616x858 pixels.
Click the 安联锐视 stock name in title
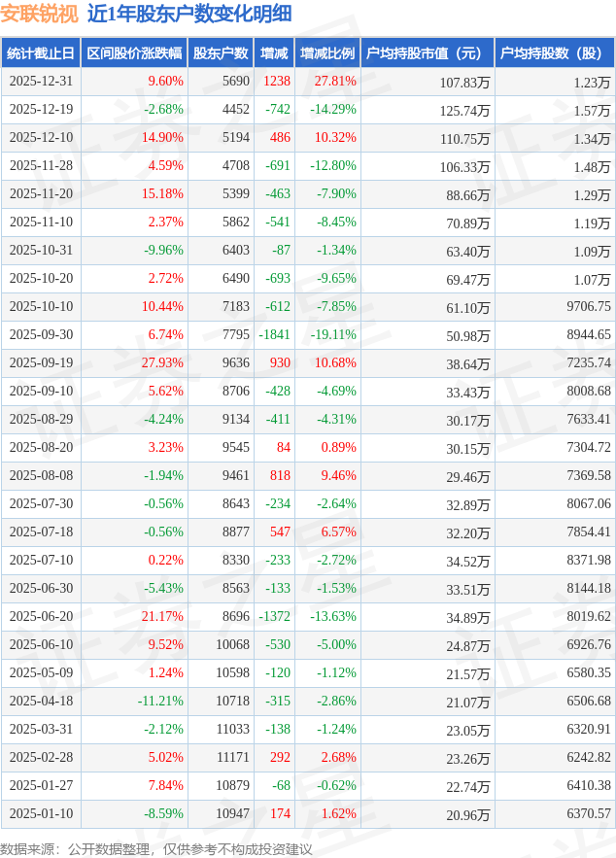[39, 14]
